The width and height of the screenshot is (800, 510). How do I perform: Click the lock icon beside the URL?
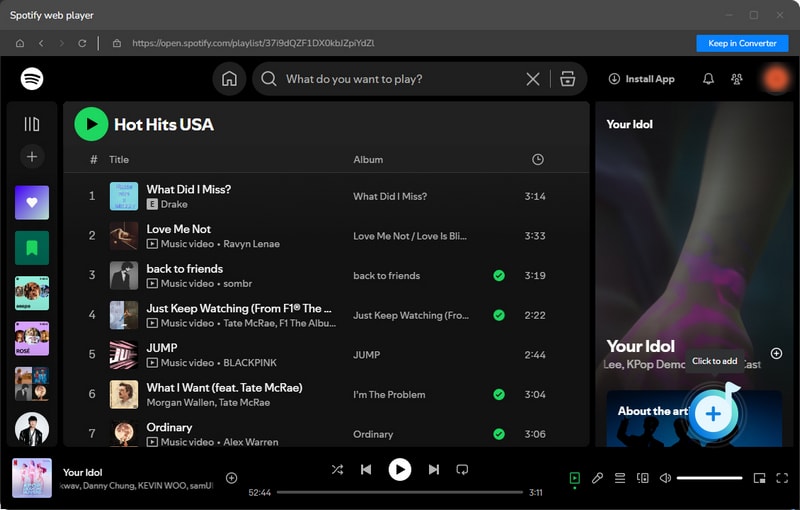tap(117, 43)
